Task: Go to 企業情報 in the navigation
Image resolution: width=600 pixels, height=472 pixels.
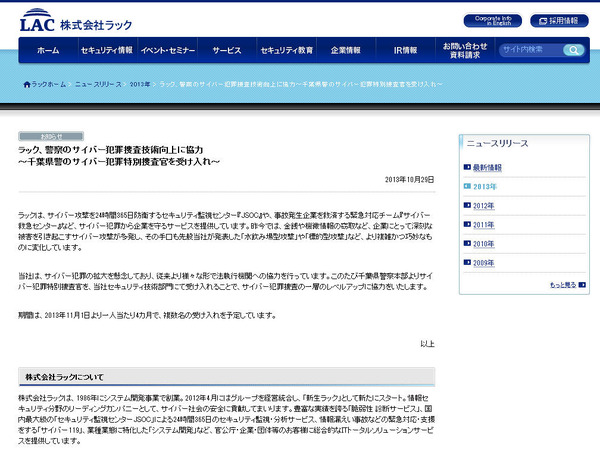Action: click(345, 50)
